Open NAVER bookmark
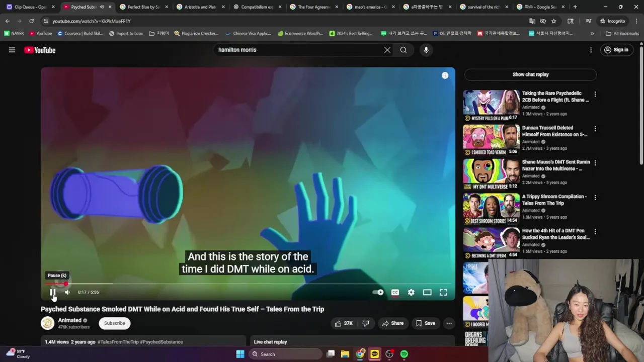644x362 pixels. tap(14, 33)
